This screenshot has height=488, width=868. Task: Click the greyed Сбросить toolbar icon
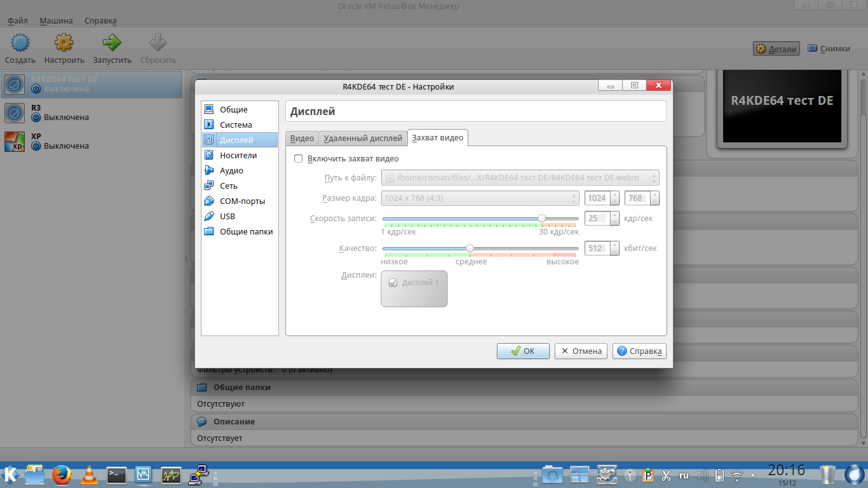click(x=158, y=43)
